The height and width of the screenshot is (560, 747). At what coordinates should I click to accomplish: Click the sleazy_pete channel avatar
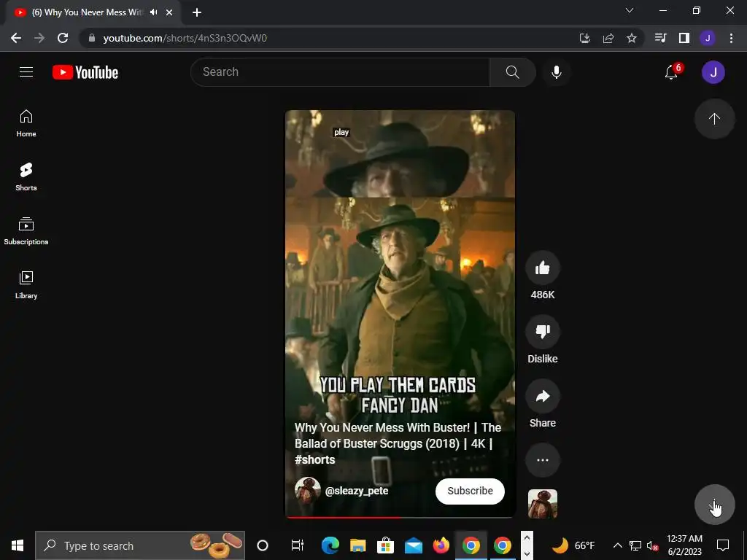click(x=307, y=490)
